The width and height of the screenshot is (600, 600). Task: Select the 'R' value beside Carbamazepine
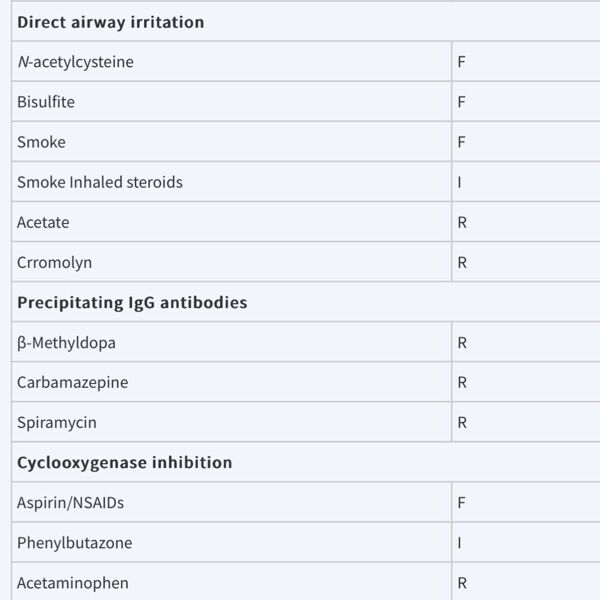pyautogui.click(x=462, y=382)
